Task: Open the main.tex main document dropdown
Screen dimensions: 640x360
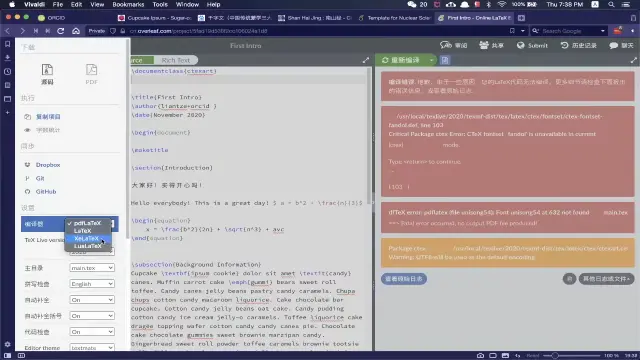Action: 91,268
